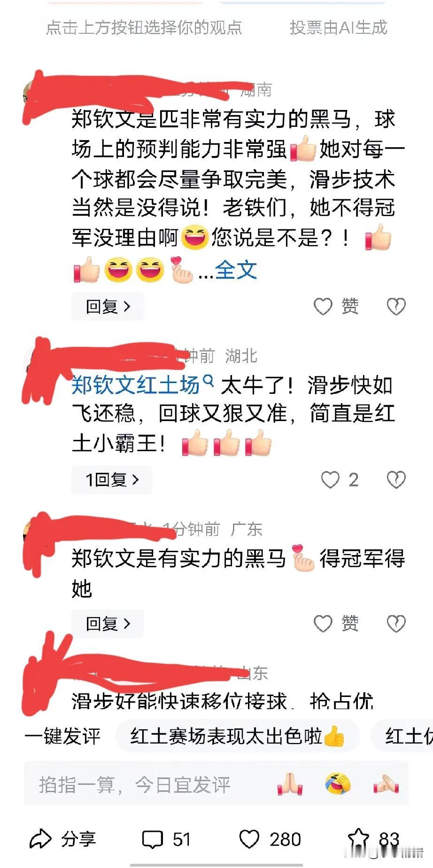The image size is (433, 868).
Task: Open 回复 under the first comment
Action: coord(108,307)
